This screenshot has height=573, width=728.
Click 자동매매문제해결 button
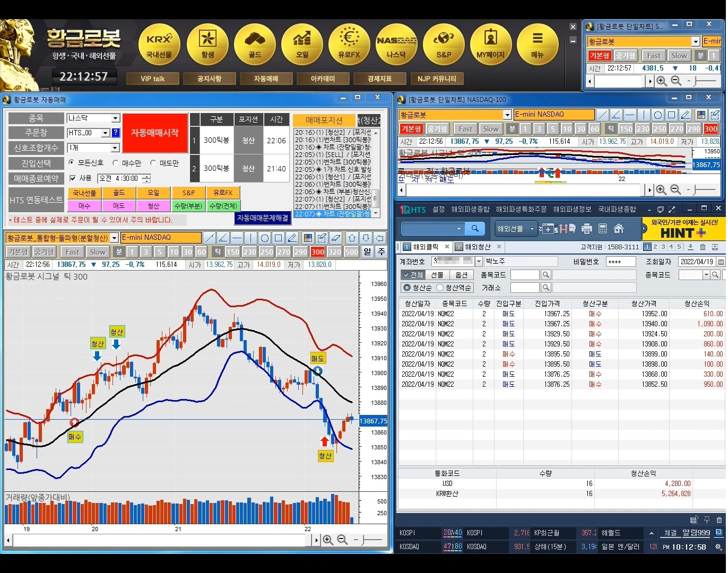click(x=263, y=218)
